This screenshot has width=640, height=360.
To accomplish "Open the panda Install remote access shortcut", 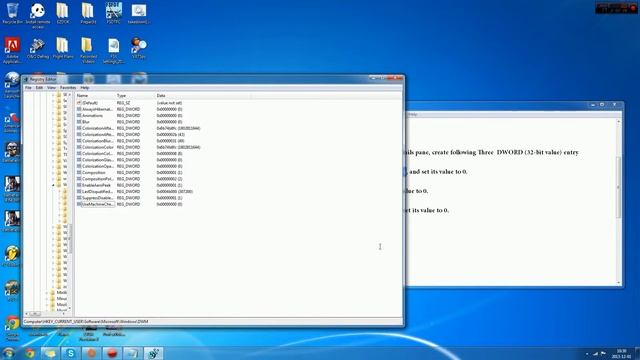I will [38, 15].
